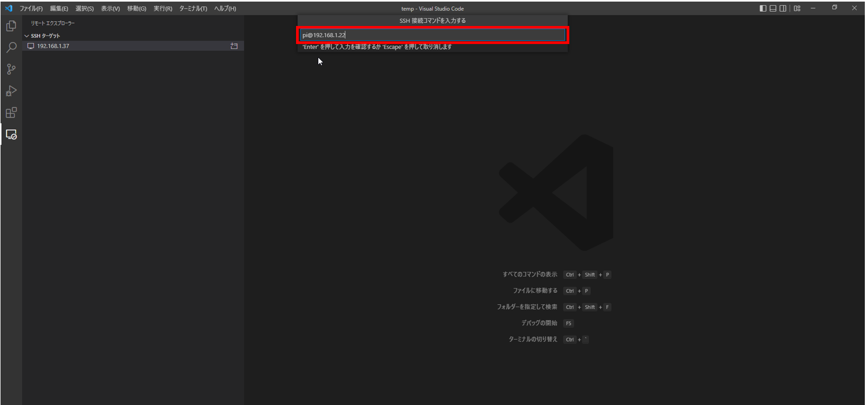The image size is (868, 405).
Task: Open the Extensions view icon
Action: 11,113
